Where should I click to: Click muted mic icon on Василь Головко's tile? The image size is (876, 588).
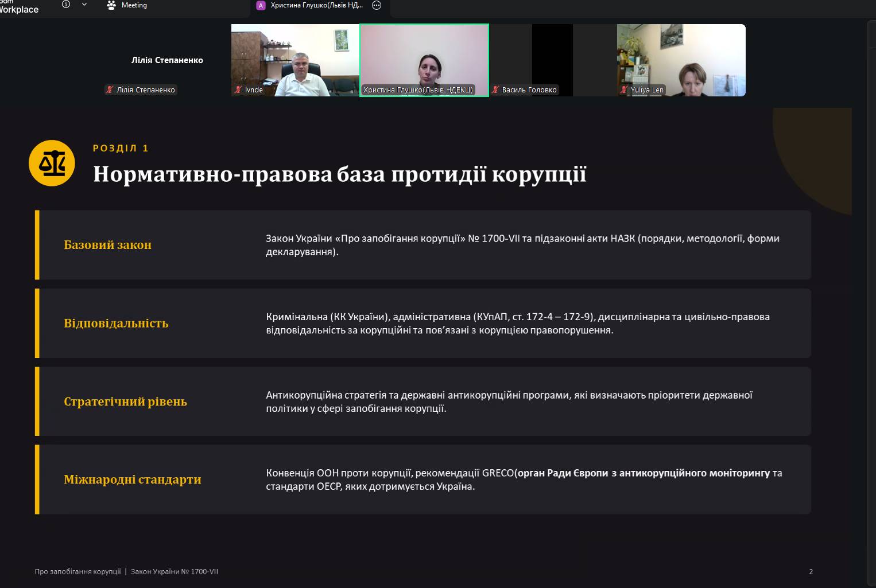click(x=495, y=89)
